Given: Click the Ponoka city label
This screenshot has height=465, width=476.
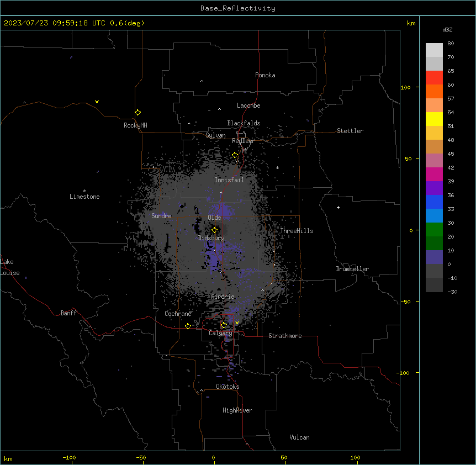Looking at the screenshot, I should [x=265, y=75].
